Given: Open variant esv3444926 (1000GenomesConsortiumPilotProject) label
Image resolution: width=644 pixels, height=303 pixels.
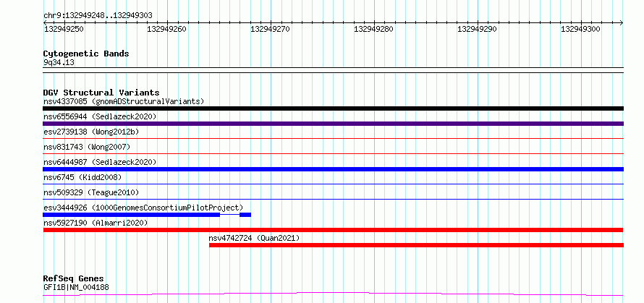Looking at the screenshot, I should click(x=143, y=208).
